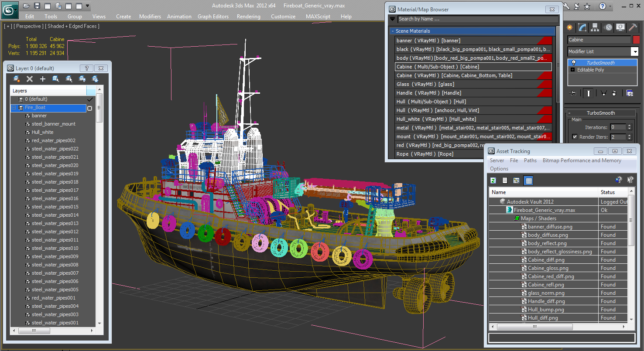Open the Shaded + Edged Faces menu
Screen dimensions: 644x351
click(x=72, y=26)
